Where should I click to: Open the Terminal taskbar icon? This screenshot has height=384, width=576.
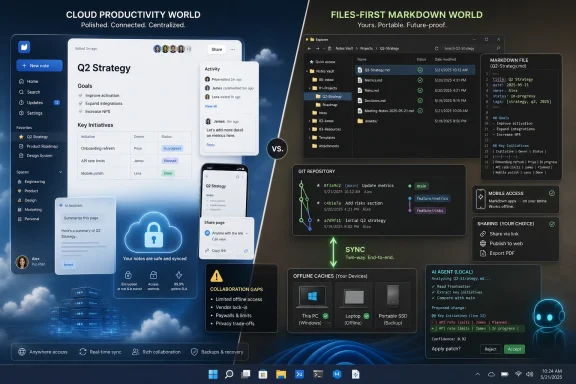point(318,374)
